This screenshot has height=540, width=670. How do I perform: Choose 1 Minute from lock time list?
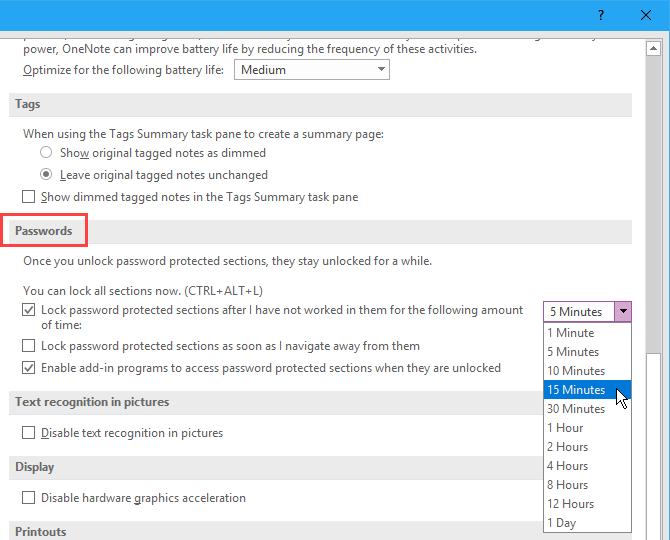click(x=587, y=332)
